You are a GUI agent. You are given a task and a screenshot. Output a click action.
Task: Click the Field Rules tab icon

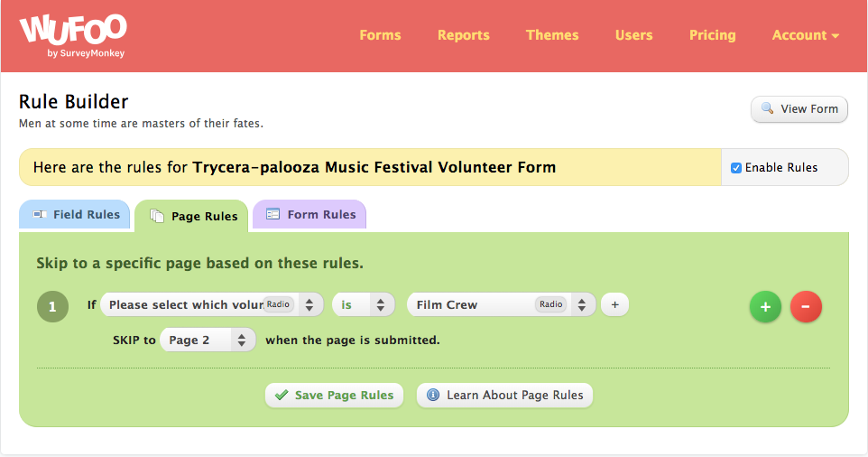tap(40, 214)
